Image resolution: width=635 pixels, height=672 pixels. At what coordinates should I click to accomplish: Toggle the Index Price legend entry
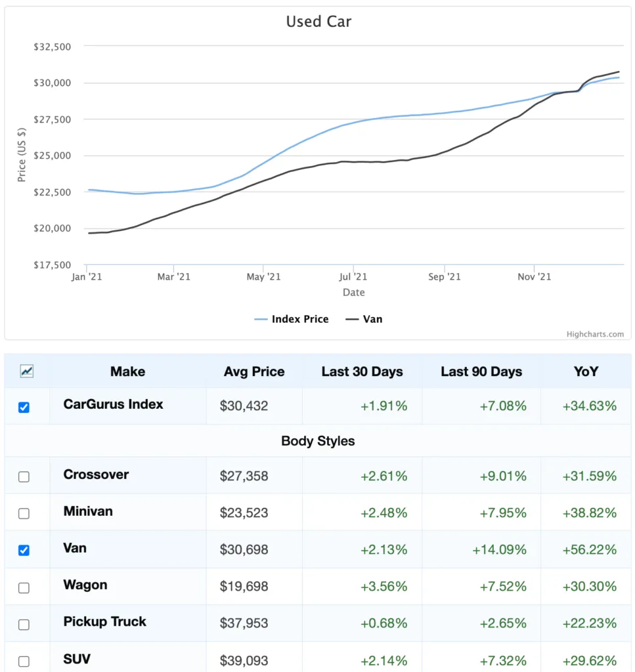tap(291, 319)
